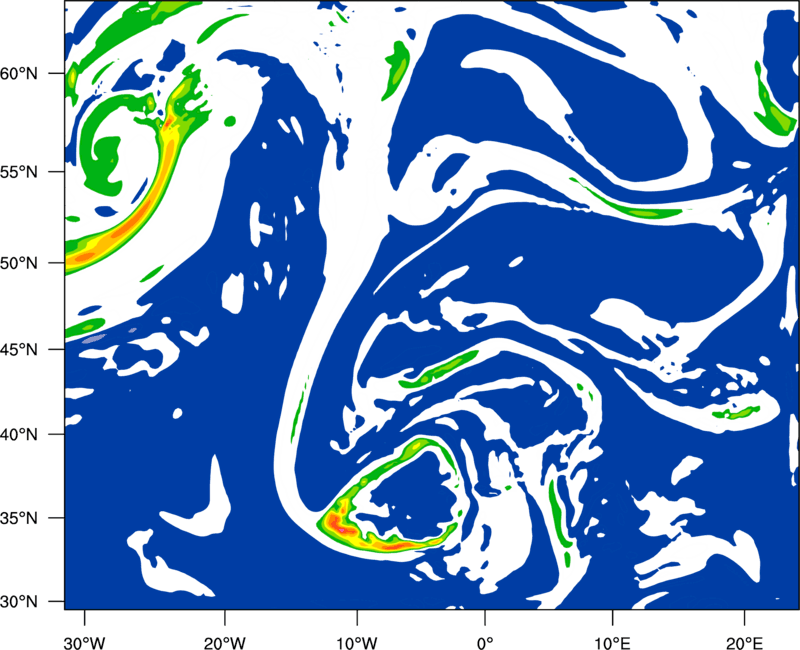800x650 pixels.
Task: Click the 60°N latitude label
Action: coord(19,74)
